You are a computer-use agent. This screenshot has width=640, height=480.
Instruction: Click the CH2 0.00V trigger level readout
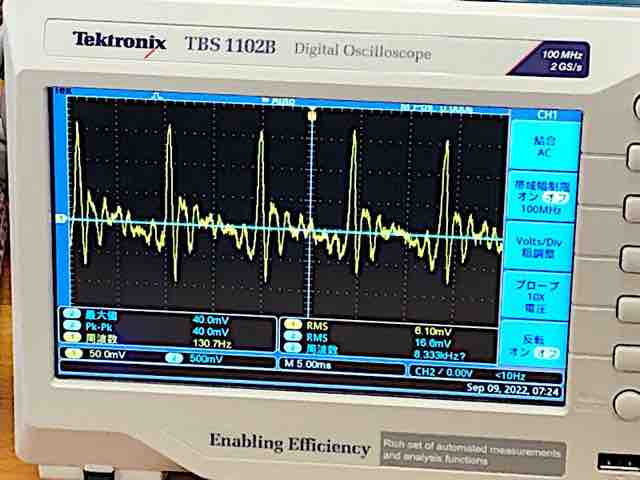coord(443,372)
